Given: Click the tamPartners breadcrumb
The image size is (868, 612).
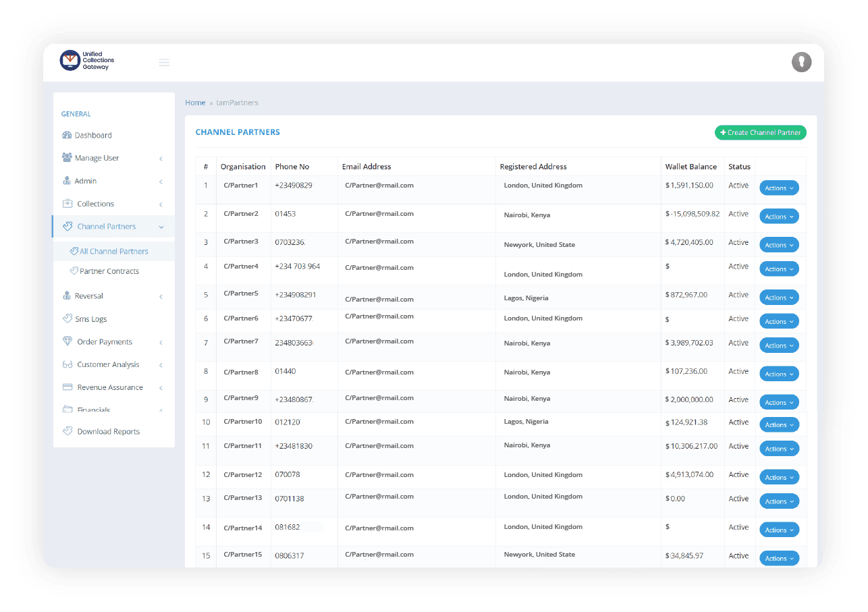Looking at the screenshot, I should tap(237, 103).
